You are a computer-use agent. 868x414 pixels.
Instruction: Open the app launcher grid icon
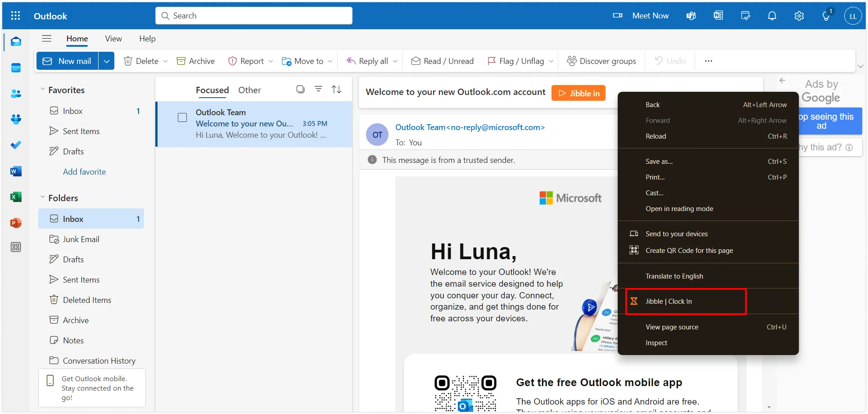pyautogui.click(x=15, y=16)
